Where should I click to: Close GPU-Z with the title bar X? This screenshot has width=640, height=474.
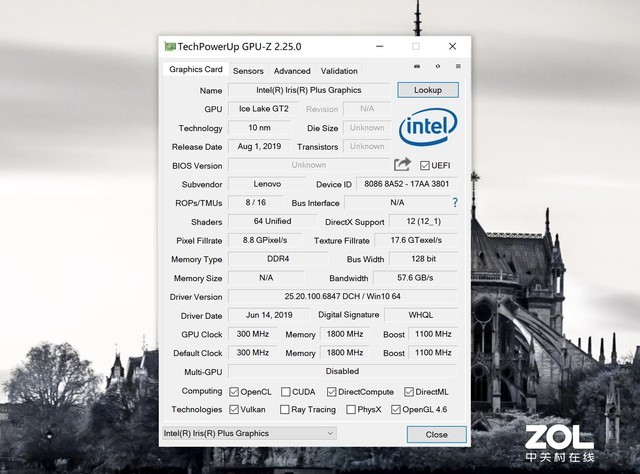point(452,47)
